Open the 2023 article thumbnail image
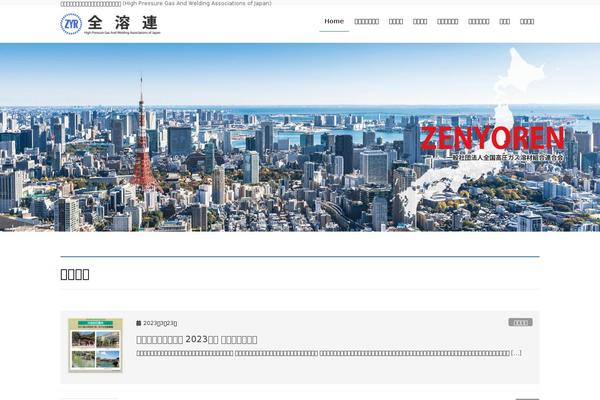The height and width of the screenshot is (400, 600). point(95,345)
